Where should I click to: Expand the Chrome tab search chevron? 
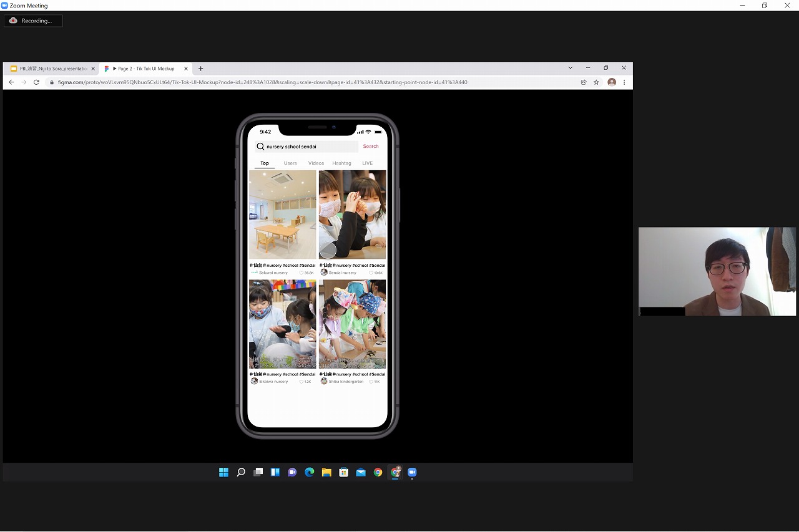coord(570,67)
